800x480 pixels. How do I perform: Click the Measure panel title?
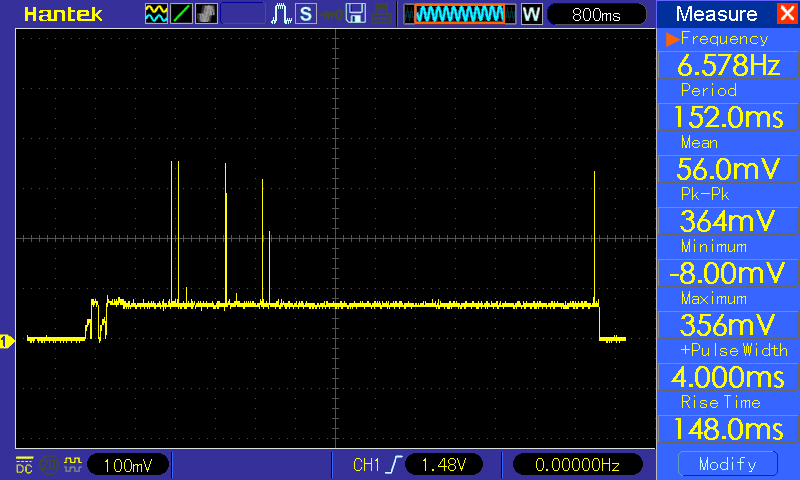click(x=716, y=14)
